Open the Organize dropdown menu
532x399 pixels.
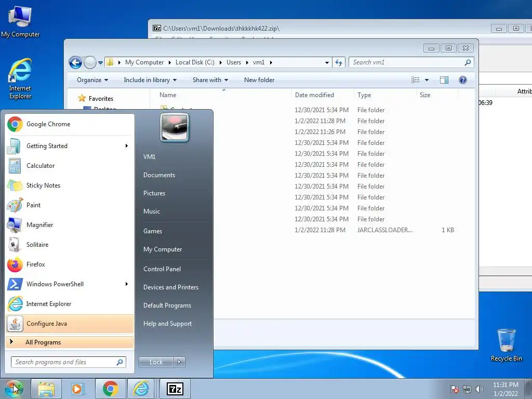pos(92,80)
